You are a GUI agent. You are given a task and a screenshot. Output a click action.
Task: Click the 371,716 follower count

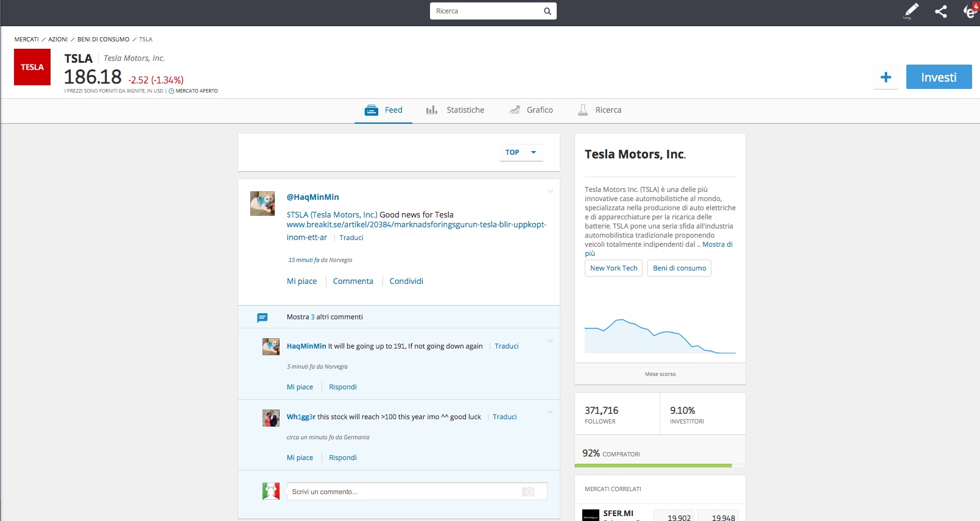(601, 411)
